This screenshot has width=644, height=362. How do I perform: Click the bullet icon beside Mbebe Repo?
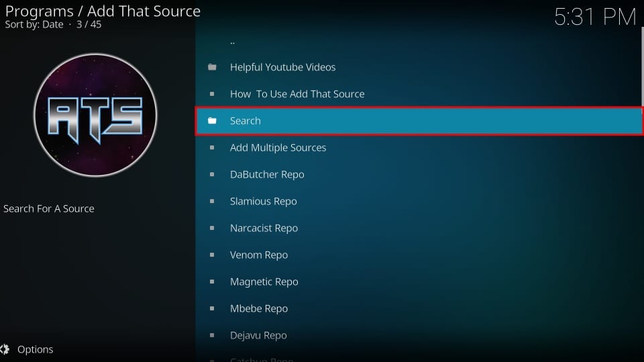coord(212,308)
